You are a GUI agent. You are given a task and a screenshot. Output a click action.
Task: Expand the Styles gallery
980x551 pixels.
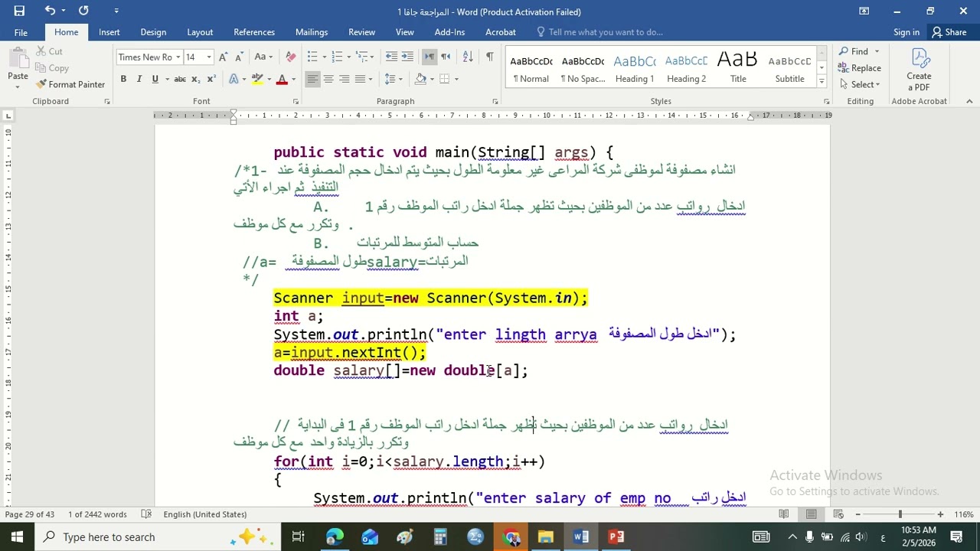pyautogui.click(x=822, y=82)
